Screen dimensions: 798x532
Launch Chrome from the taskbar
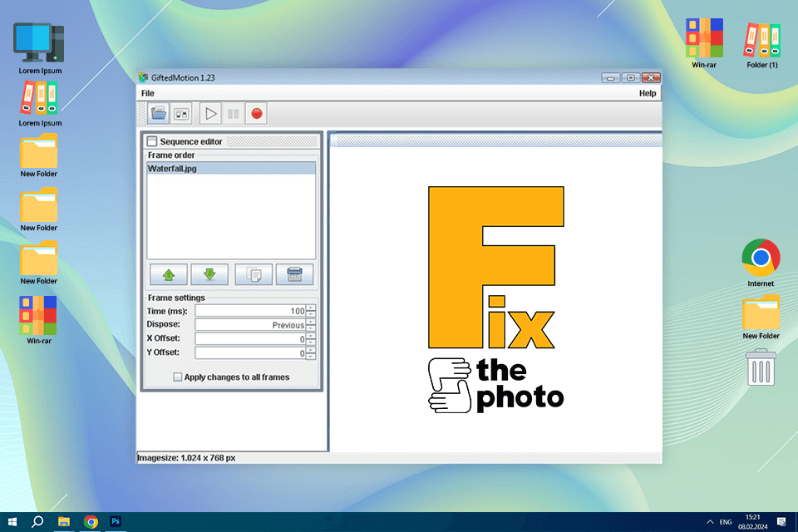pyautogui.click(x=91, y=522)
